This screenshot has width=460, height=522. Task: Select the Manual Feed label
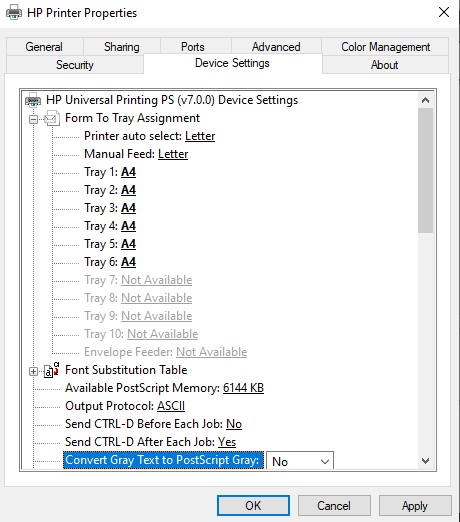(x=119, y=154)
